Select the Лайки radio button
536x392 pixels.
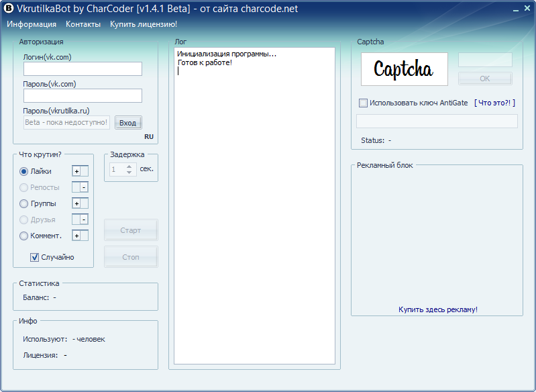coord(23,171)
